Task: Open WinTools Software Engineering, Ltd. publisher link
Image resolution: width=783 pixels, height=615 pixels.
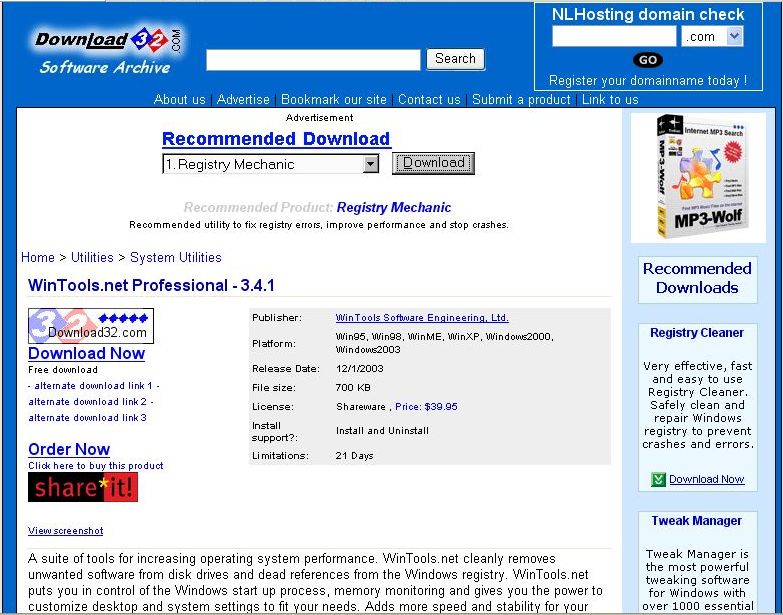Action: tap(422, 317)
